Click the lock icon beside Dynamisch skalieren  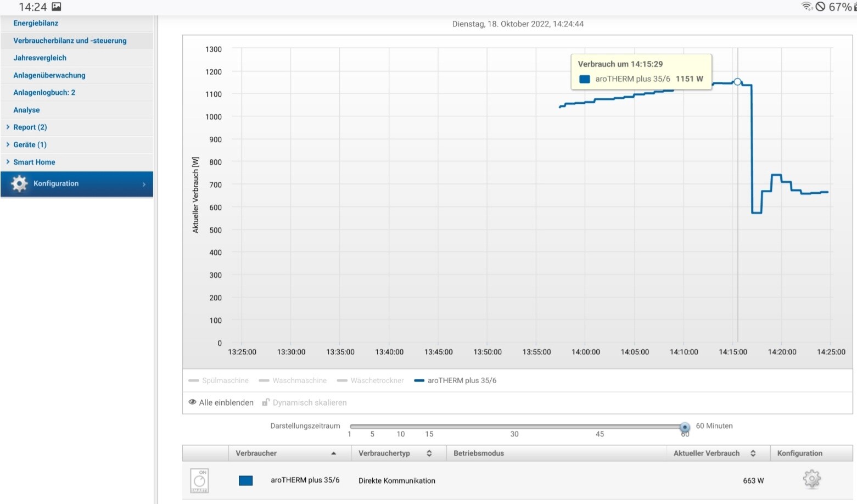[x=266, y=402]
